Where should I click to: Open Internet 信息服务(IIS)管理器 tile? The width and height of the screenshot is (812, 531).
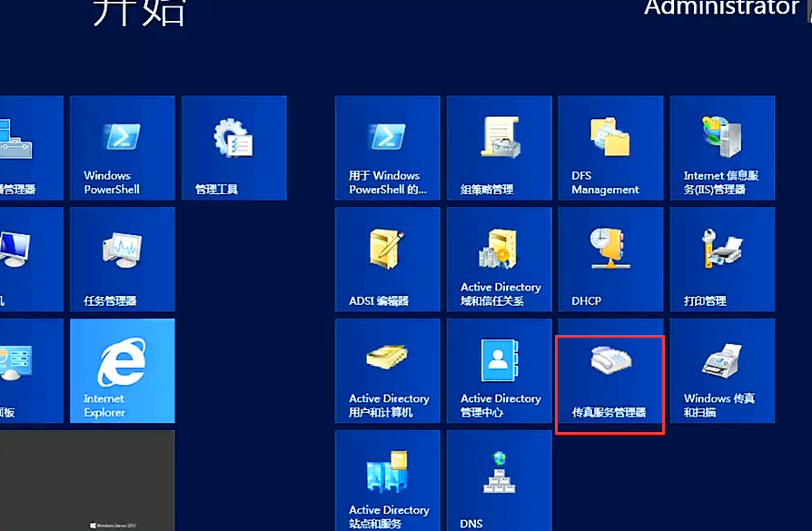(x=722, y=147)
